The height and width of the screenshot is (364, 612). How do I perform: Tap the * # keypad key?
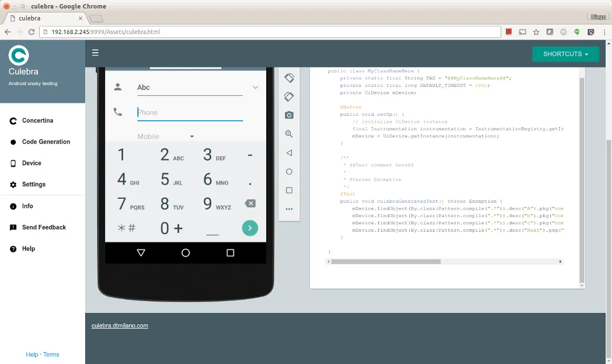(x=127, y=228)
